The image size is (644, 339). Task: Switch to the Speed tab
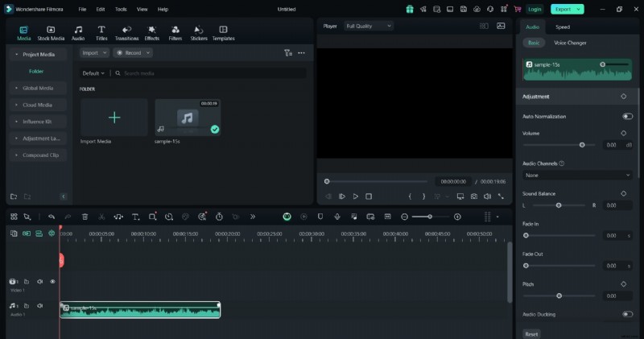(x=562, y=27)
